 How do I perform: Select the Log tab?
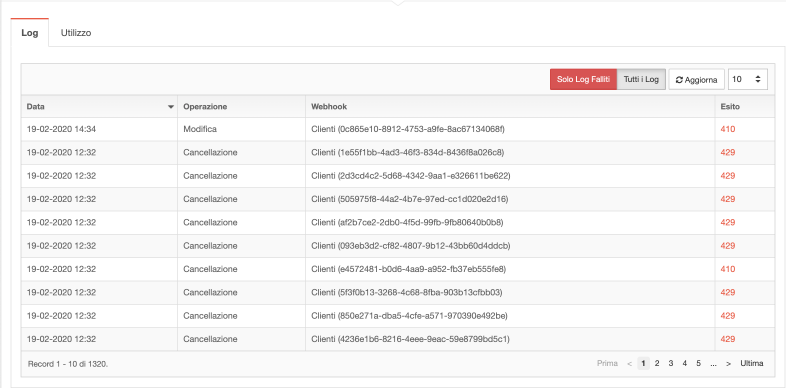pos(30,33)
